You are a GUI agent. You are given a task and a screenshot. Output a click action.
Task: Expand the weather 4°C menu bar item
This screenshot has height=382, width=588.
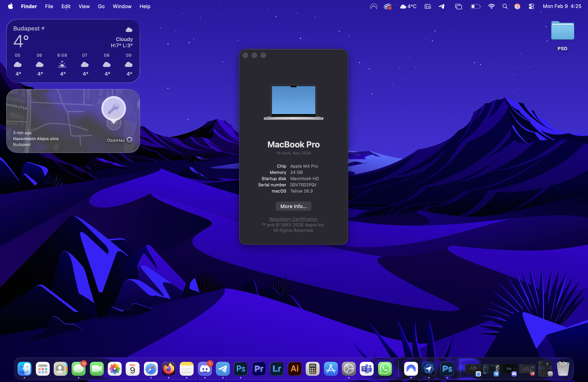[x=408, y=6]
